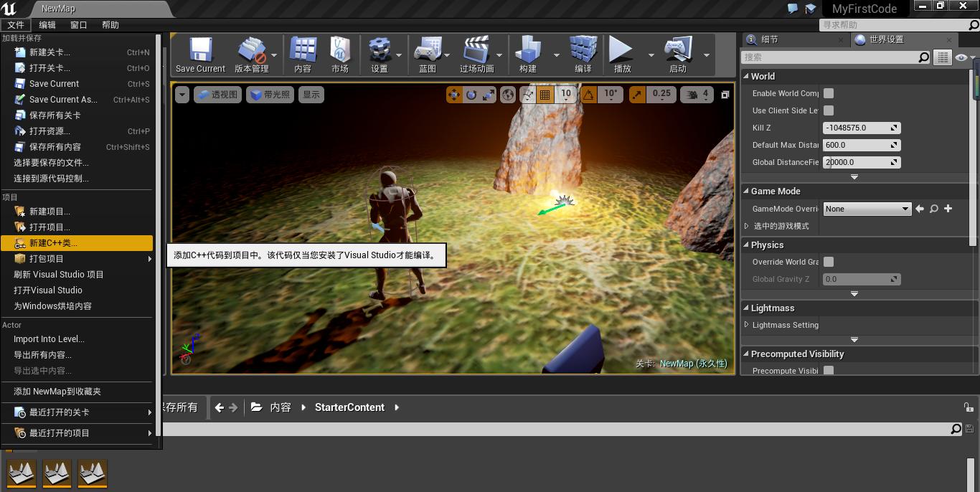Toggle rotation snapping in viewport toolbar
Screen dimensions: 980x492
[588, 94]
